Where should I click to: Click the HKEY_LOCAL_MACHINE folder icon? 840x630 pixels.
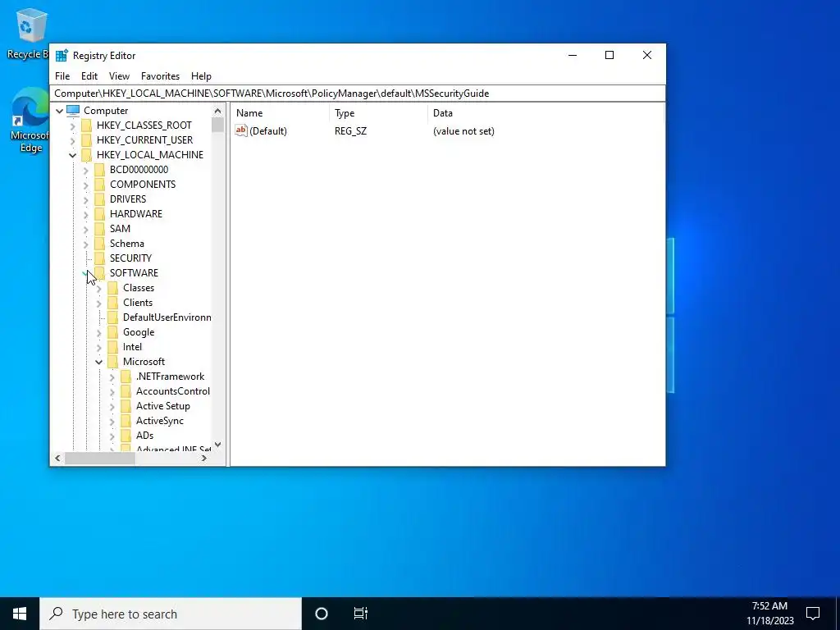(86, 155)
